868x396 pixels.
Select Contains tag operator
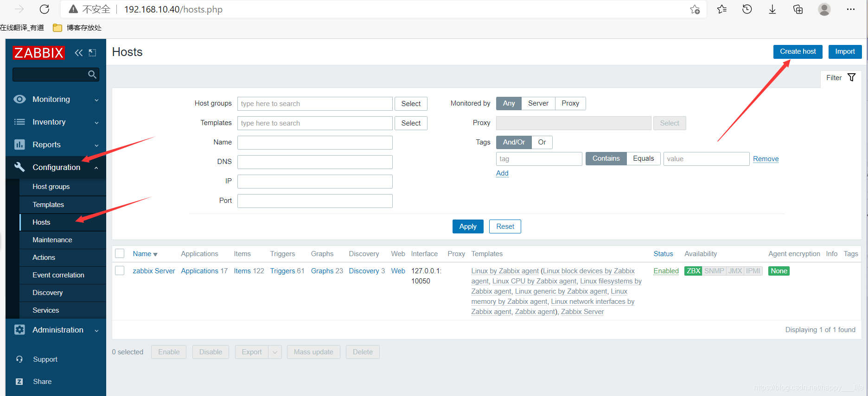(606, 158)
